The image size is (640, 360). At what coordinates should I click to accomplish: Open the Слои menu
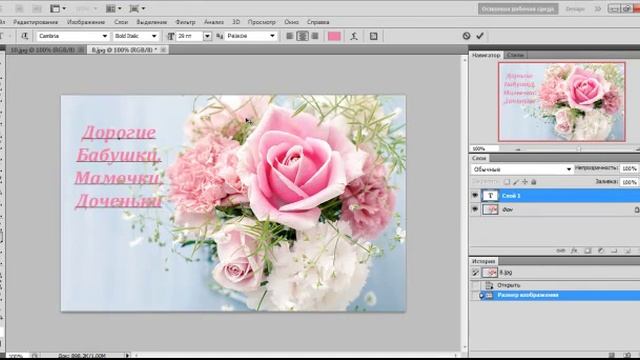point(121,22)
